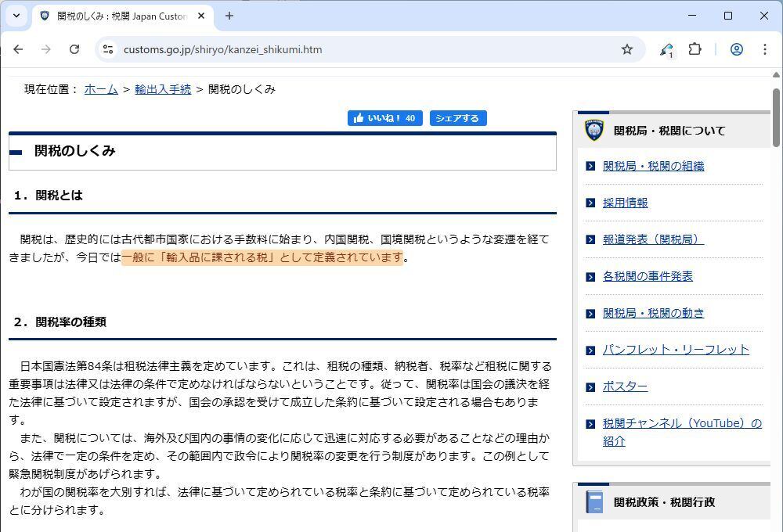Viewport: 783px width, 532px height.
Task: Open the 各税関の事件発表 link
Action: point(648,276)
